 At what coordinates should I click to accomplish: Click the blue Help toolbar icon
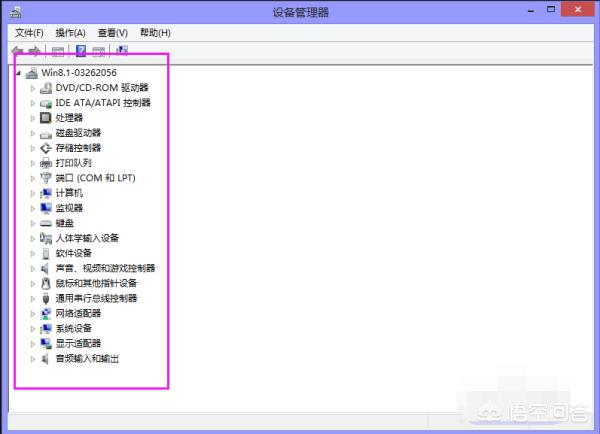pyautogui.click(x=81, y=51)
